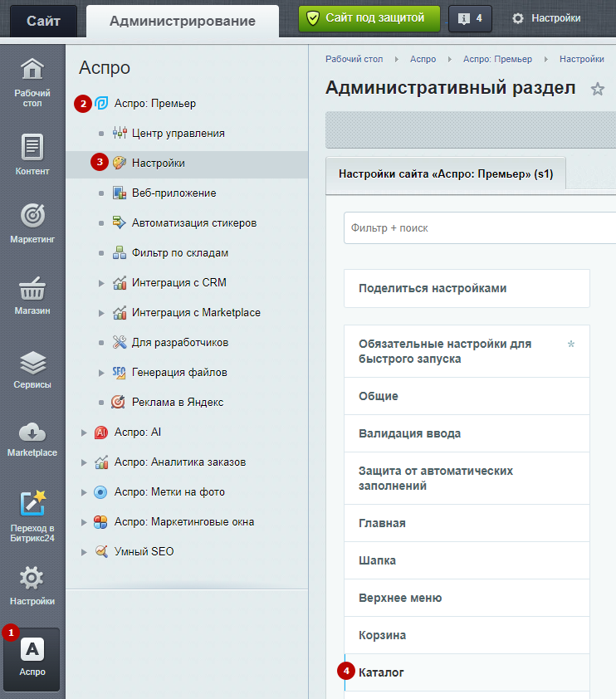Add page to favorites with star
The height and width of the screenshot is (699, 616).
(x=597, y=89)
